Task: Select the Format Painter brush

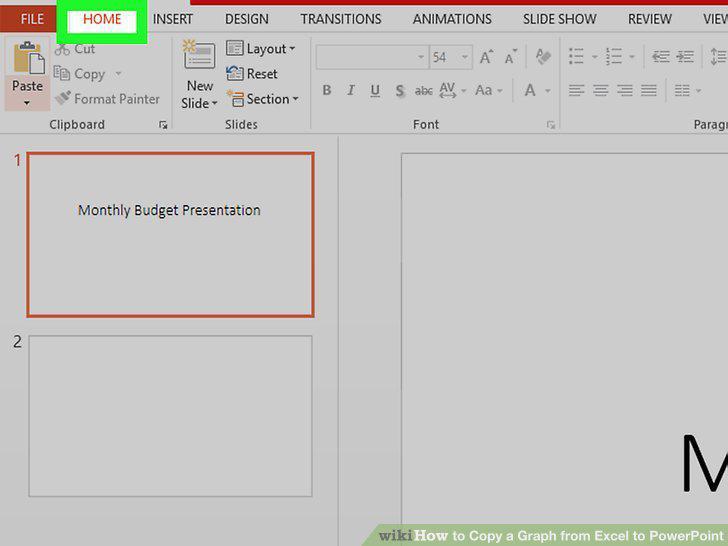Action: tap(107, 99)
